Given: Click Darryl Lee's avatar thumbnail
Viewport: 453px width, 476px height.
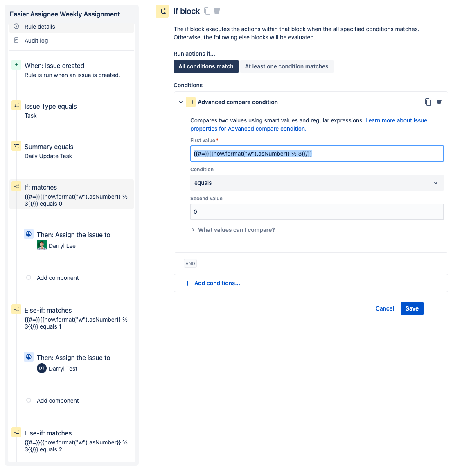Looking at the screenshot, I should click(41, 245).
